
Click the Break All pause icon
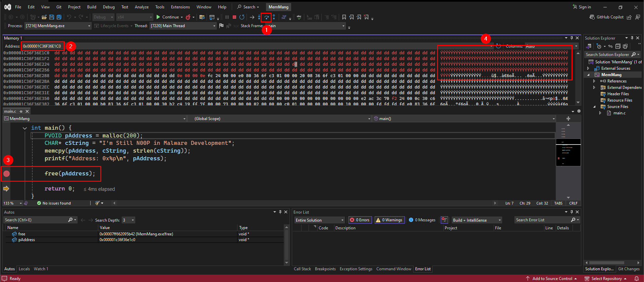coord(227,17)
